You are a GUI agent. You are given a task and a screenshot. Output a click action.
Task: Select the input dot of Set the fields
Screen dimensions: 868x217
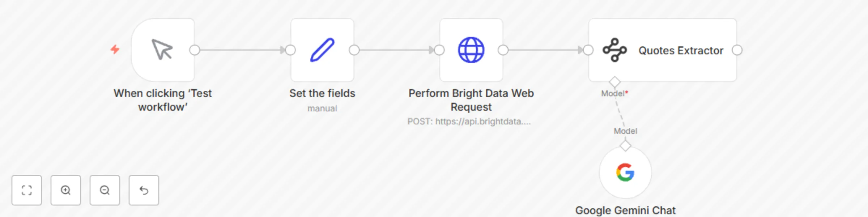point(289,50)
